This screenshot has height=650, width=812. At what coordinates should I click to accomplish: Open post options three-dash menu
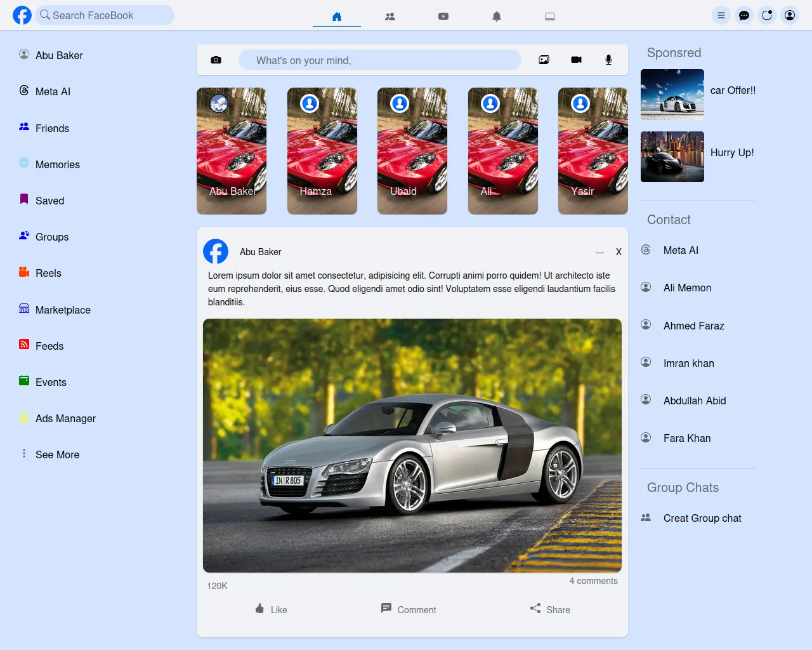click(x=599, y=253)
